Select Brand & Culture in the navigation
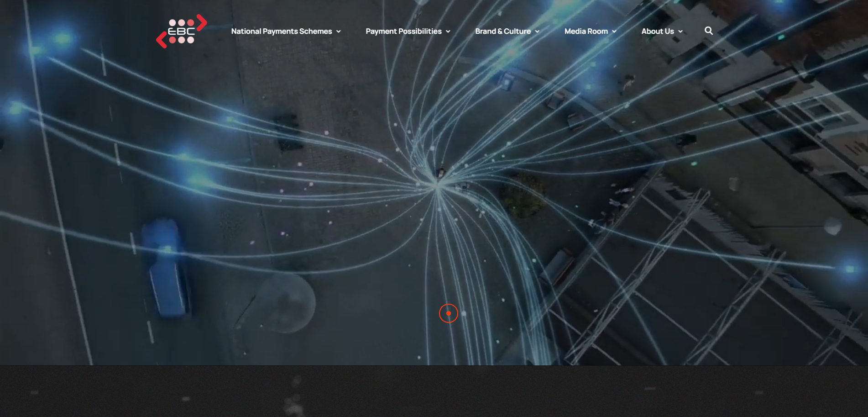This screenshot has height=417, width=868. [x=502, y=31]
